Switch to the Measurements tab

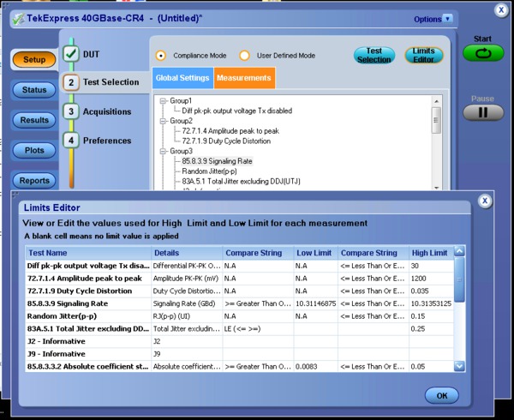coord(243,78)
